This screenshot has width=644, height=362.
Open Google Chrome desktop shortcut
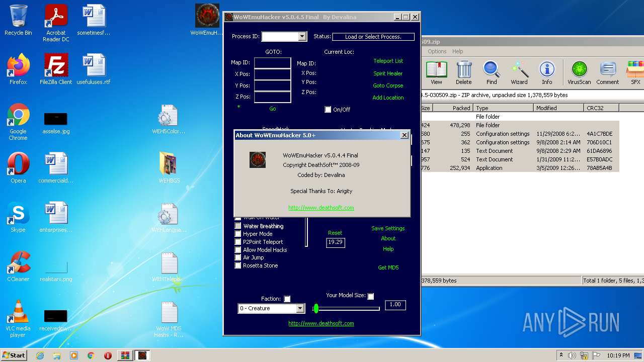click(18, 122)
